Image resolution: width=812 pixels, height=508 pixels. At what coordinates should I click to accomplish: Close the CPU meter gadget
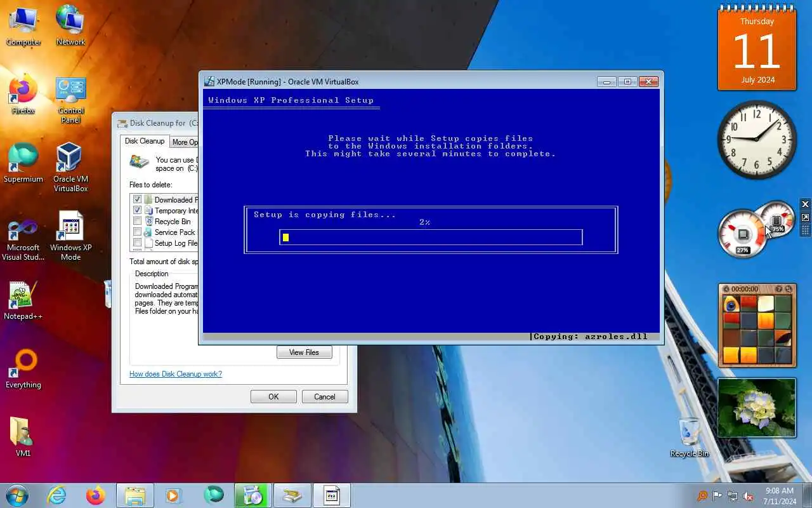[805, 204]
